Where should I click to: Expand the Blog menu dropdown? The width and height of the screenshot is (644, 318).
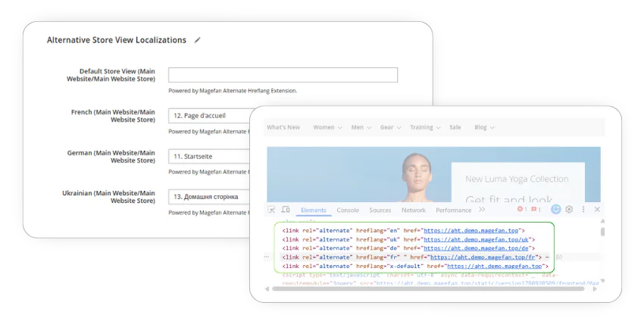tap(484, 127)
